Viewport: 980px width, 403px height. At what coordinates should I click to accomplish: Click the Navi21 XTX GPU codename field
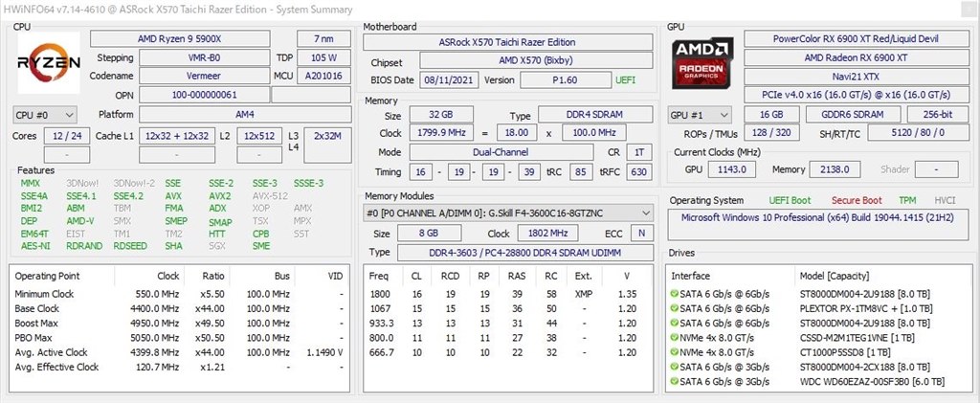tap(857, 77)
